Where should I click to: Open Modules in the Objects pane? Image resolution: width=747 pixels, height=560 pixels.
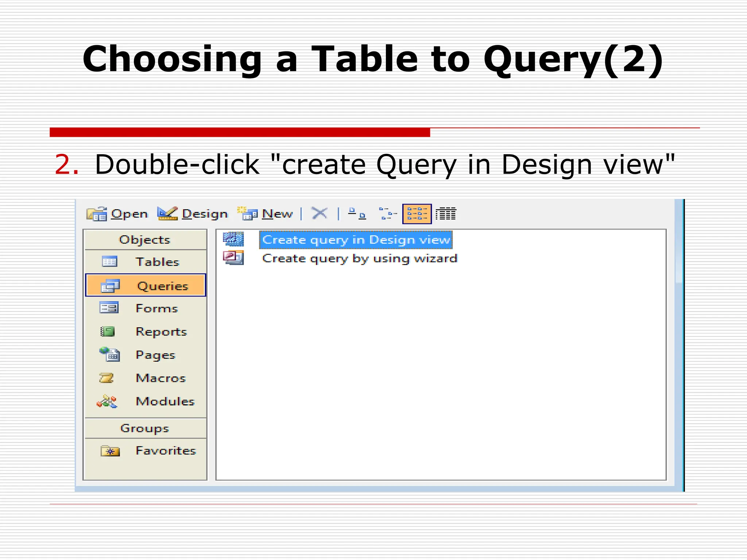145,401
